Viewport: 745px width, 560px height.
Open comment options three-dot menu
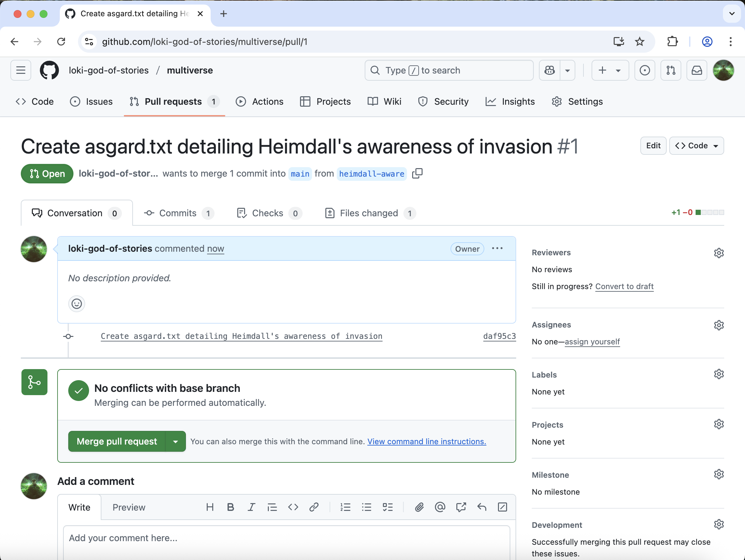(497, 248)
